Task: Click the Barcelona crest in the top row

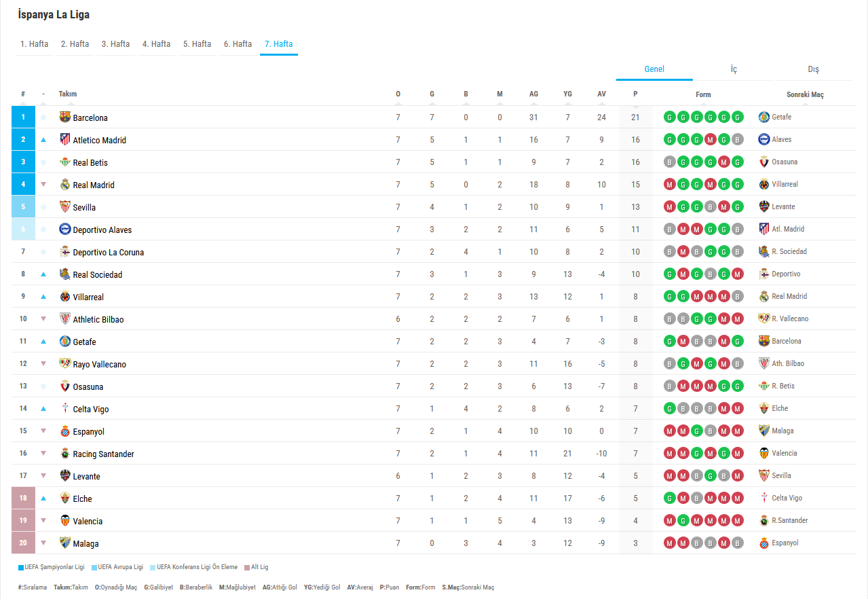Action: (65, 117)
